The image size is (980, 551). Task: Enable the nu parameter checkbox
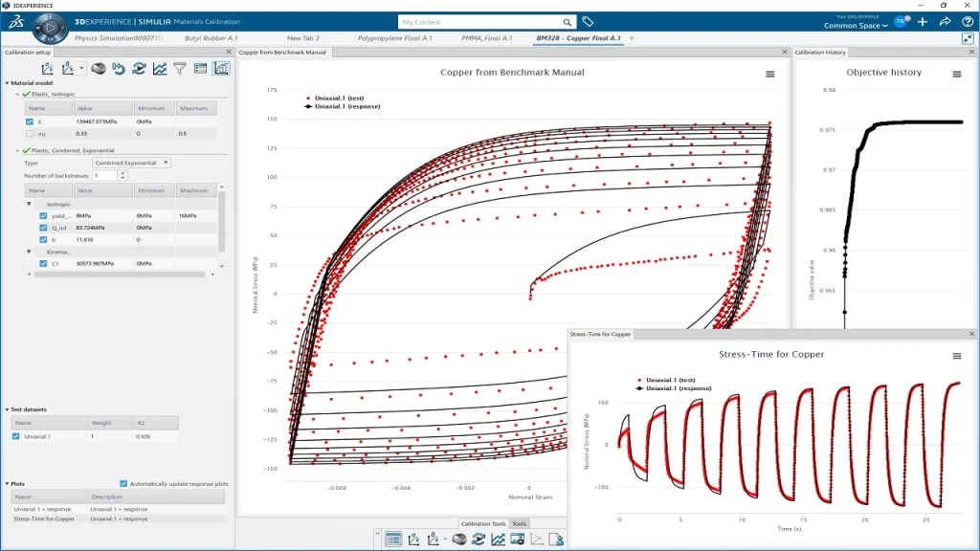point(30,133)
